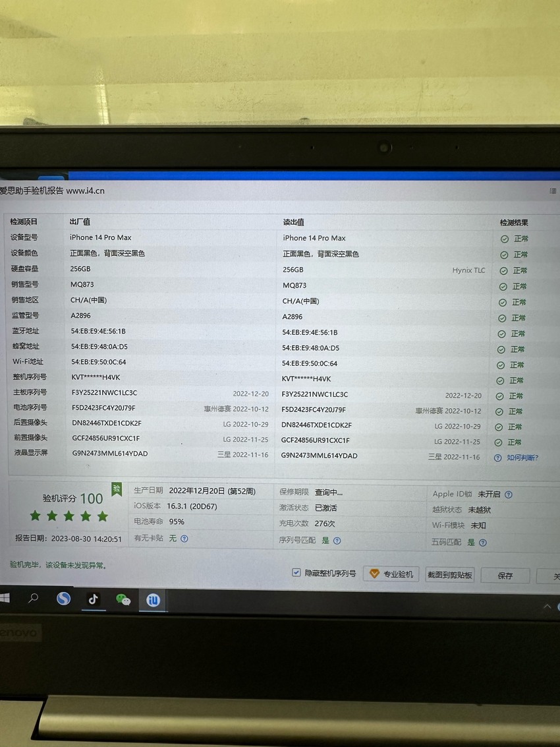The width and height of the screenshot is (560, 747).
Task: Click the 蓝牙地址 row label
Action: [26, 330]
